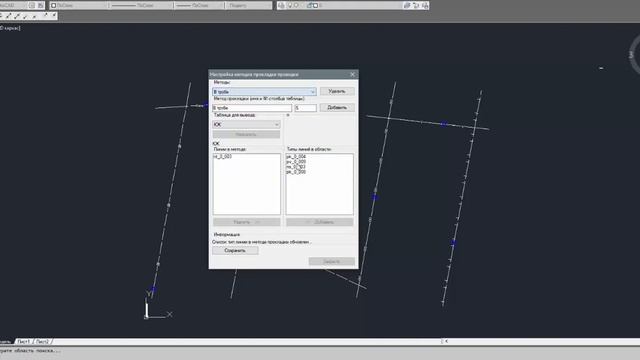
Task: Switch to the 'Лист2' layout tab
Action: [x=42, y=342]
